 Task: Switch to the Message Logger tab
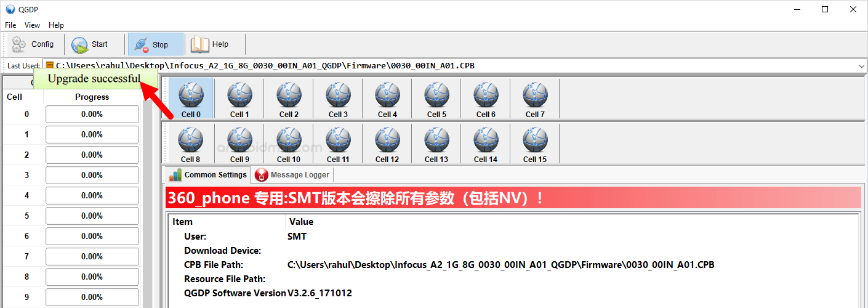(292, 175)
